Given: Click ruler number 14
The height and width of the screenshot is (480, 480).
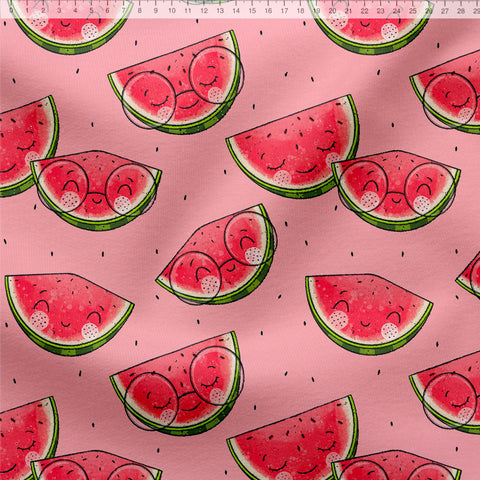Looking at the screenshot, I should [236, 11].
